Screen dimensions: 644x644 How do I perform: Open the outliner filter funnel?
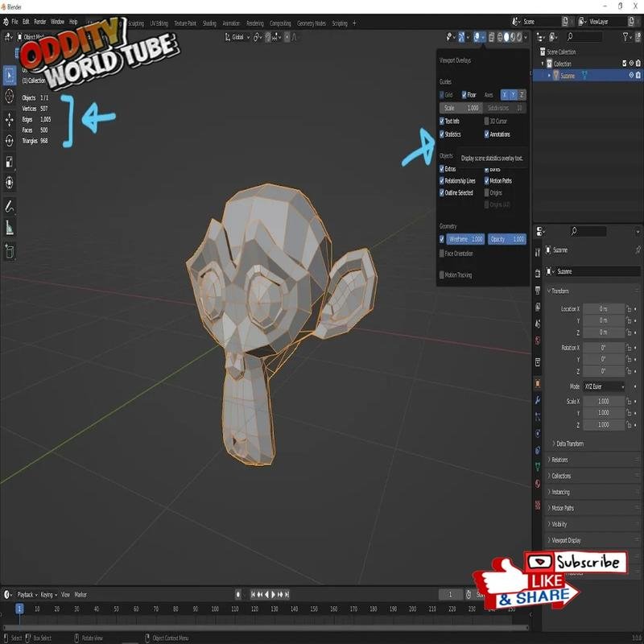pos(625,37)
